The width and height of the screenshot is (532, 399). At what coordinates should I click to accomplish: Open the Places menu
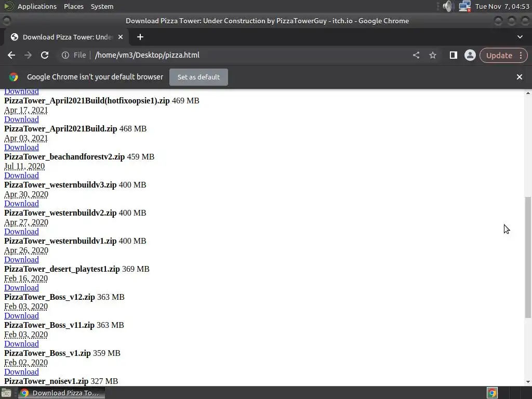coord(74,6)
